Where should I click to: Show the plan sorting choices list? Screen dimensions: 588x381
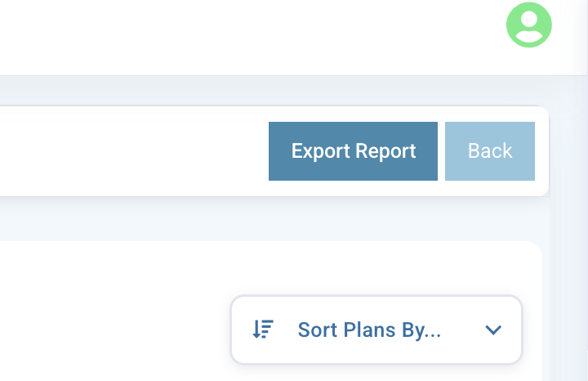tap(376, 329)
